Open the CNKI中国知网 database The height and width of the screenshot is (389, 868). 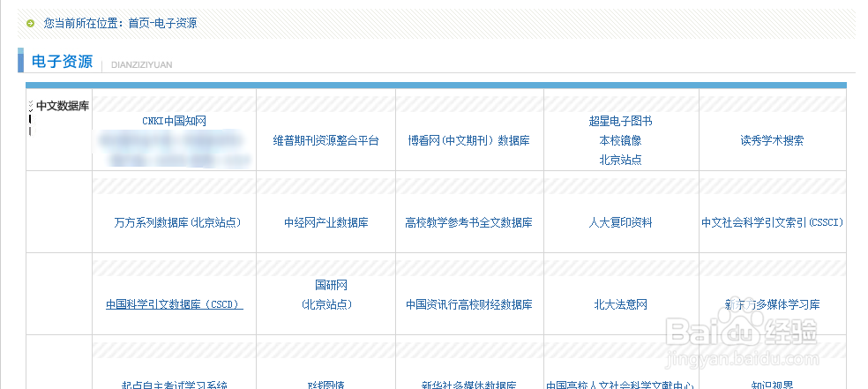tap(175, 121)
